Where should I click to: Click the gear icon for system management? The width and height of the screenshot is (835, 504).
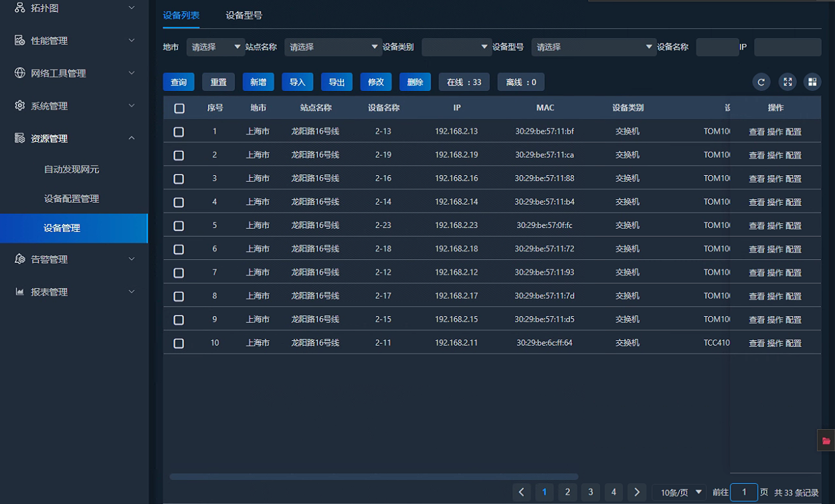(x=20, y=106)
